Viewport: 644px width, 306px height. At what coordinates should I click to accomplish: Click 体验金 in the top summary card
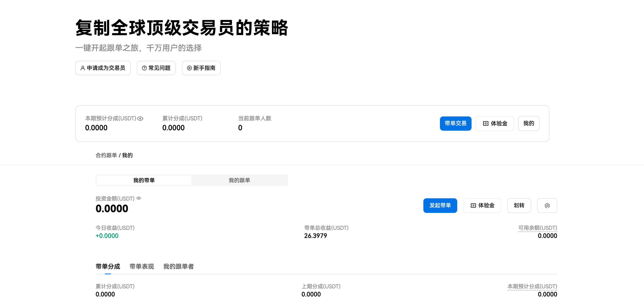pyautogui.click(x=494, y=123)
